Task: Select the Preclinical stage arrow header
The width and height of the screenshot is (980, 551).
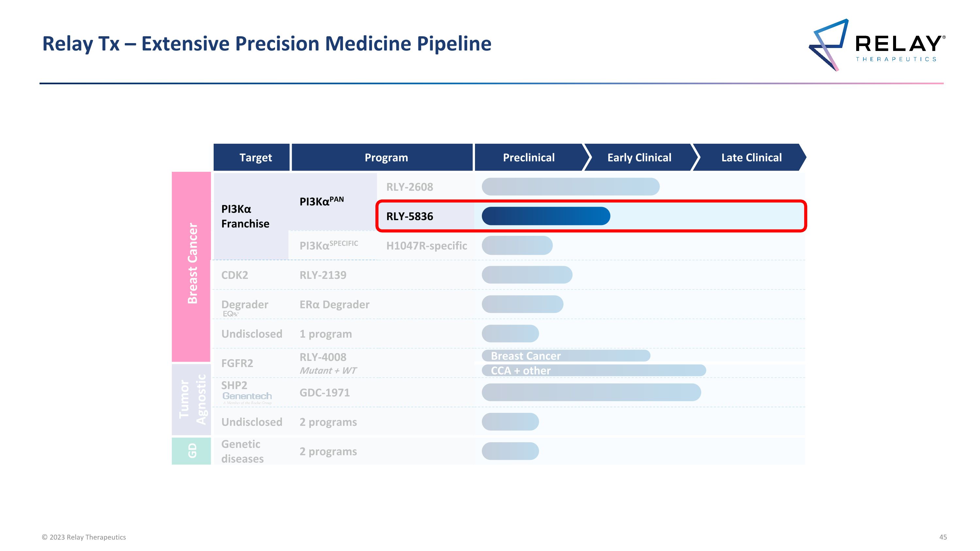Action: coord(529,157)
